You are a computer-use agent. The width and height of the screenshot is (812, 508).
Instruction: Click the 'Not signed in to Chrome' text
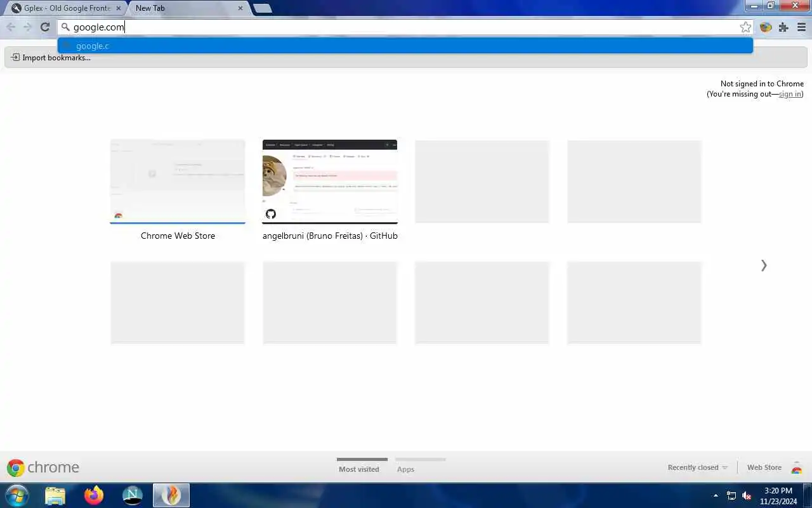(x=762, y=84)
